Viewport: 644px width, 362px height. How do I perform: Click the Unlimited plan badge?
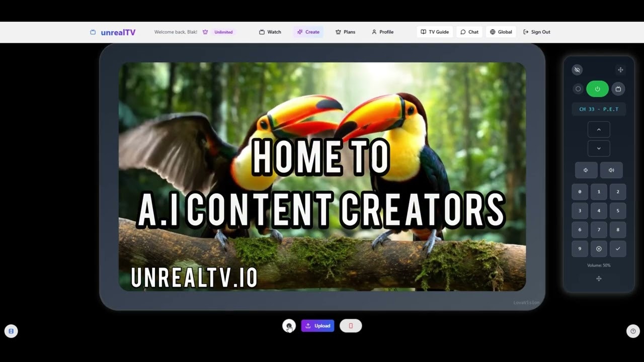(223, 32)
